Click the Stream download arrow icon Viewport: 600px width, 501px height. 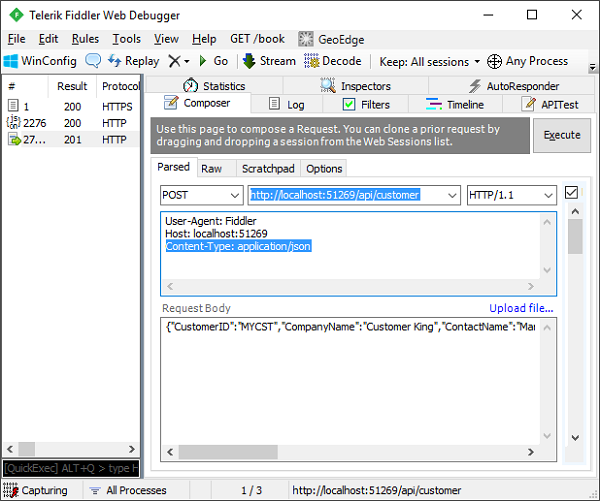(249, 61)
